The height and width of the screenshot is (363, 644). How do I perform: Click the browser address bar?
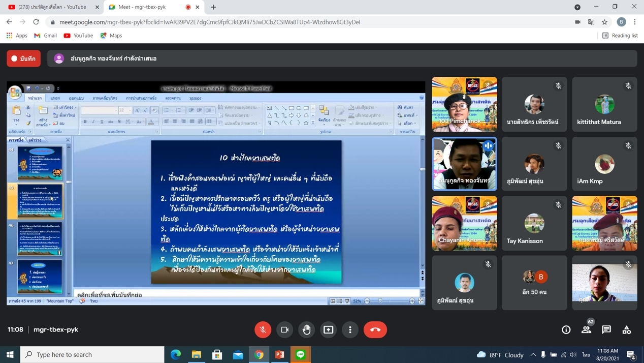(305, 22)
